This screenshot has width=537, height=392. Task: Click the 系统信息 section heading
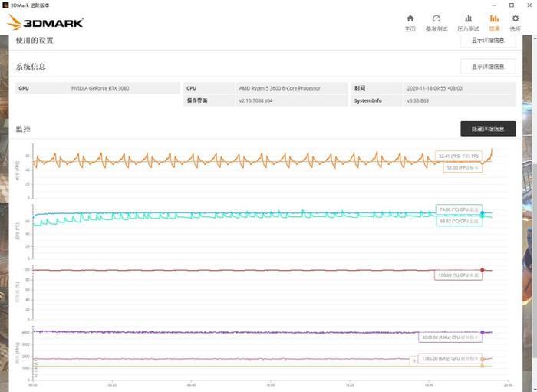(31, 67)
